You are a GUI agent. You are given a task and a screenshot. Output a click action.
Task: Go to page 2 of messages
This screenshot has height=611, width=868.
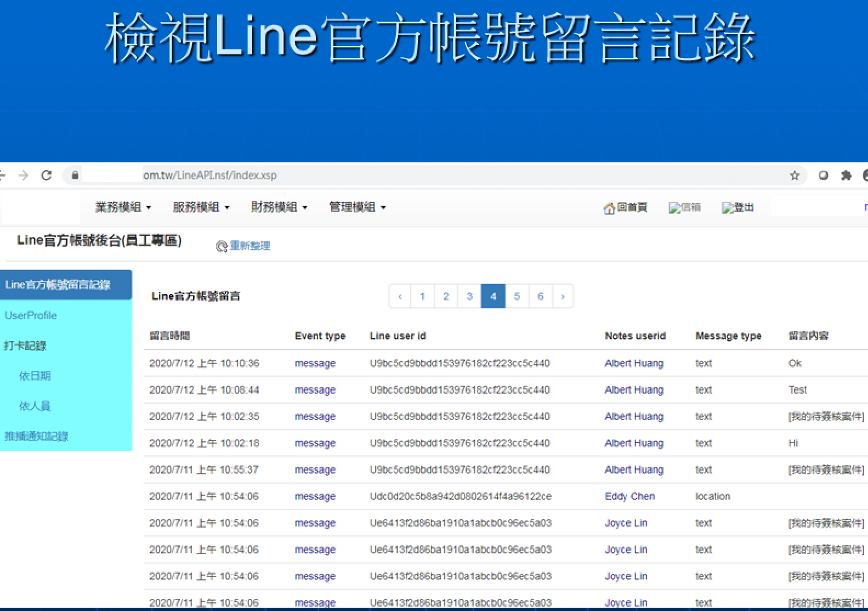446,296
